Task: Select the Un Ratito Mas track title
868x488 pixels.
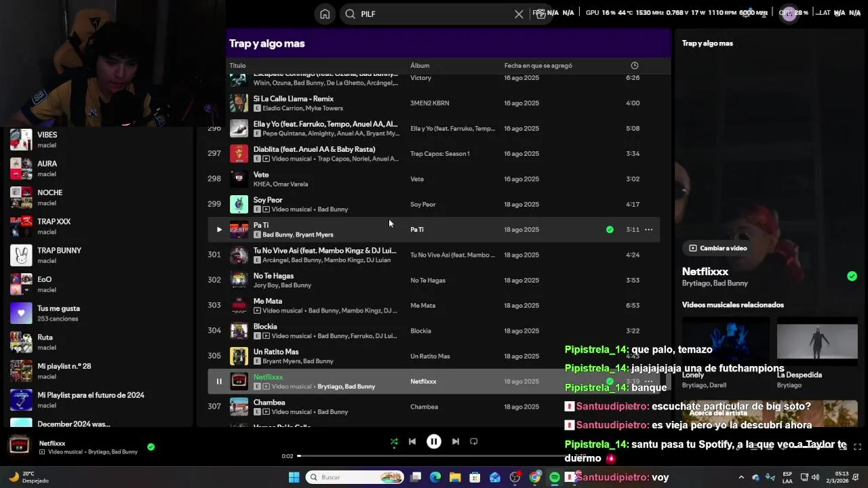Action: pyautogui.click(x=276, y=352)
